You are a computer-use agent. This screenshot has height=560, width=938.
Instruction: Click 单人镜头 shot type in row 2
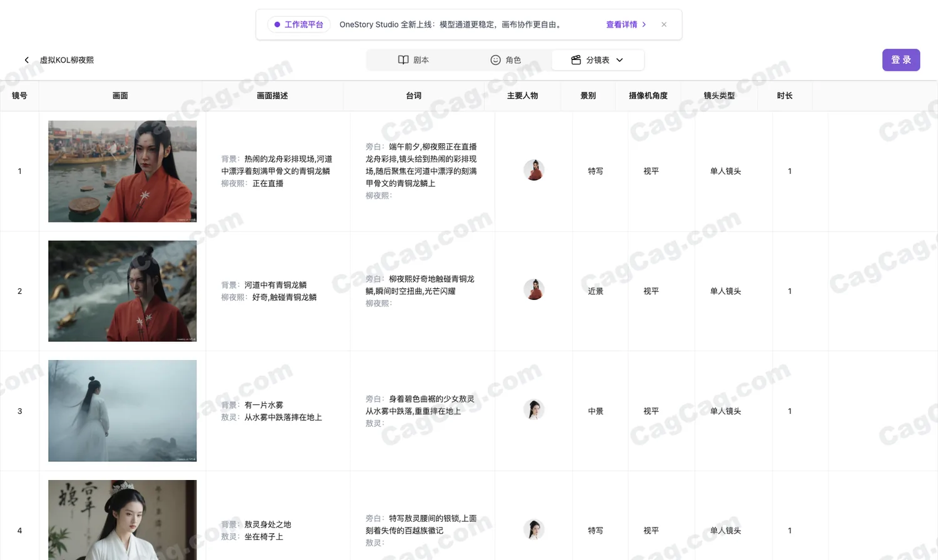click(x=725, y=291)
